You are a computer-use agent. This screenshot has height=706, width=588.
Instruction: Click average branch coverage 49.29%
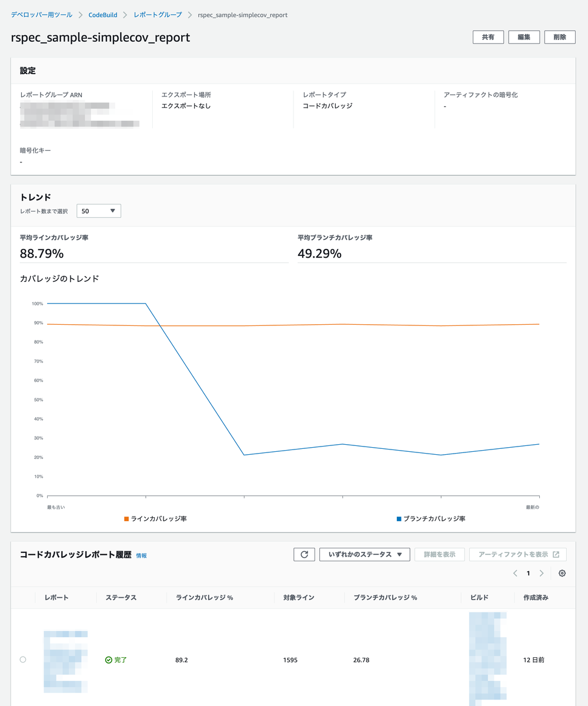click(x=319, y=254)
